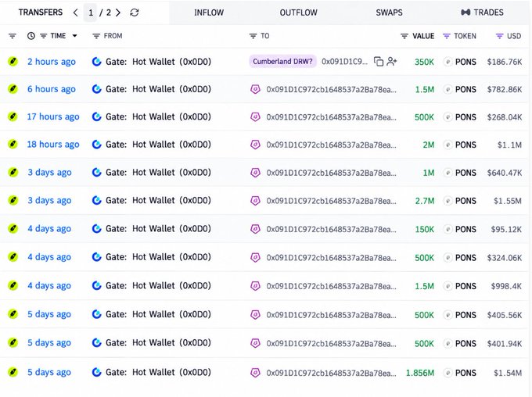The width and height of the screenshot is (532, 397).
Task: Open recipient address in the $95.12K row
Action: pos(331,230)
